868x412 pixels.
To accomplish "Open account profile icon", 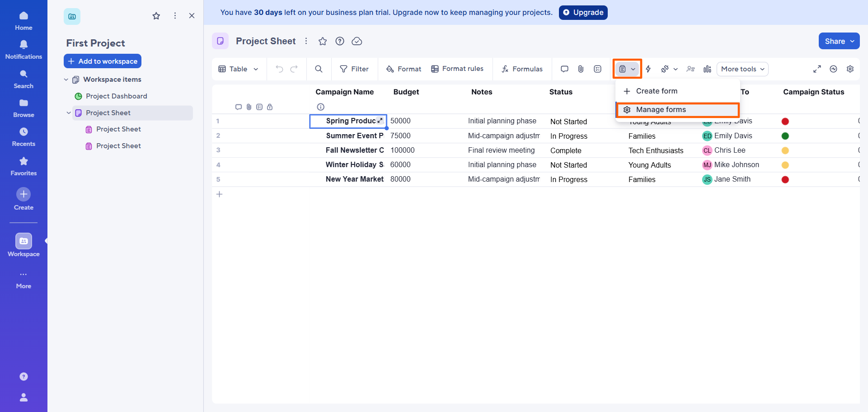I will [x=23, y=397].
